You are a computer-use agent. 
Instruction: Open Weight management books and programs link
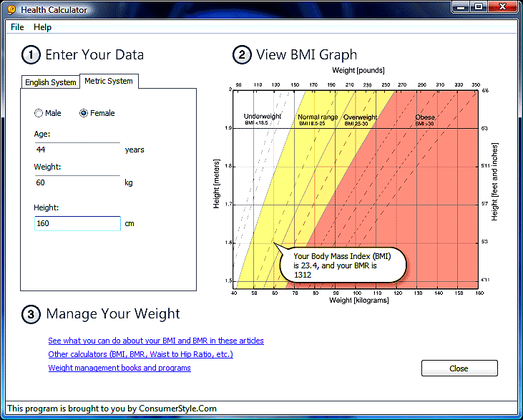pos(119,368)
